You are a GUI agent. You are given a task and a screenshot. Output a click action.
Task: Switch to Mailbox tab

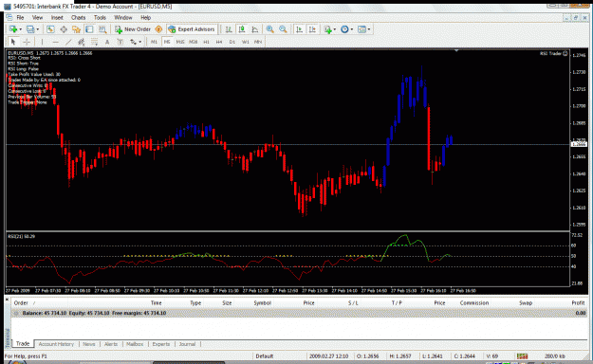pos(135,344)
